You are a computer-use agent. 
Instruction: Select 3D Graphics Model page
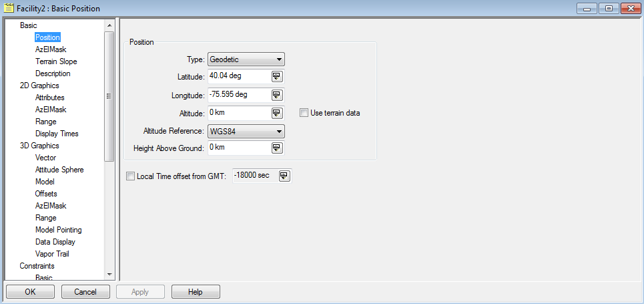(x=45, y=182)
